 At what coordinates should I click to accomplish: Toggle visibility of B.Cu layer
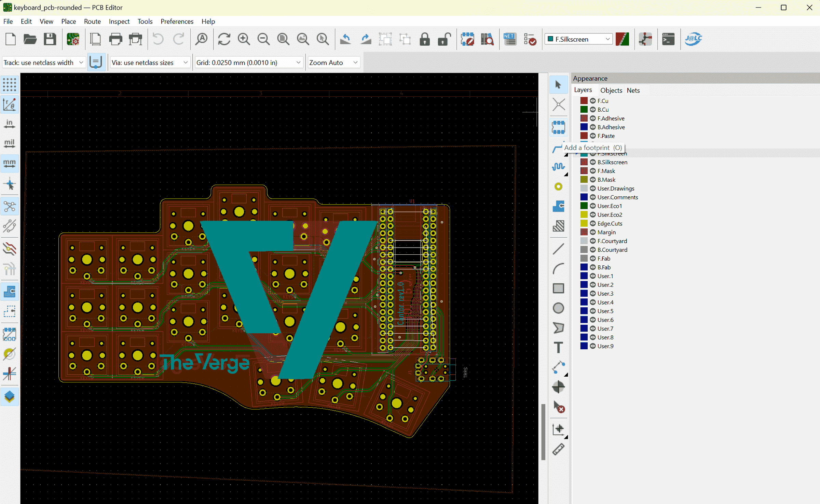[x=592, y=110]
